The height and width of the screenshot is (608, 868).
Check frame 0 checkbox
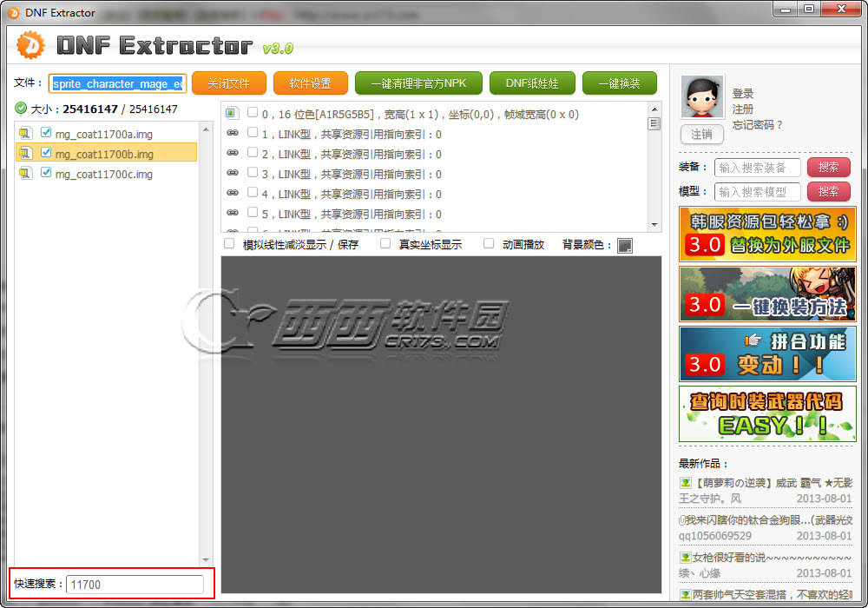253,112
